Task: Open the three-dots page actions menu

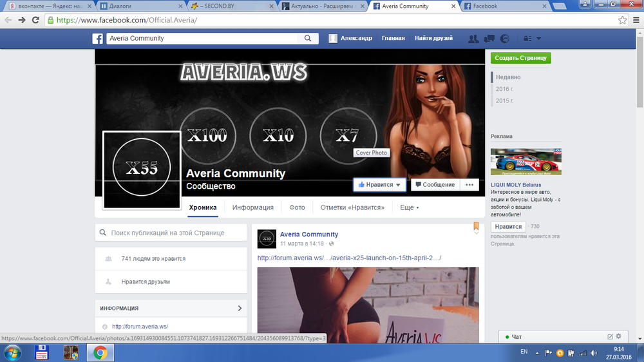Action: [x=469, y=185]
